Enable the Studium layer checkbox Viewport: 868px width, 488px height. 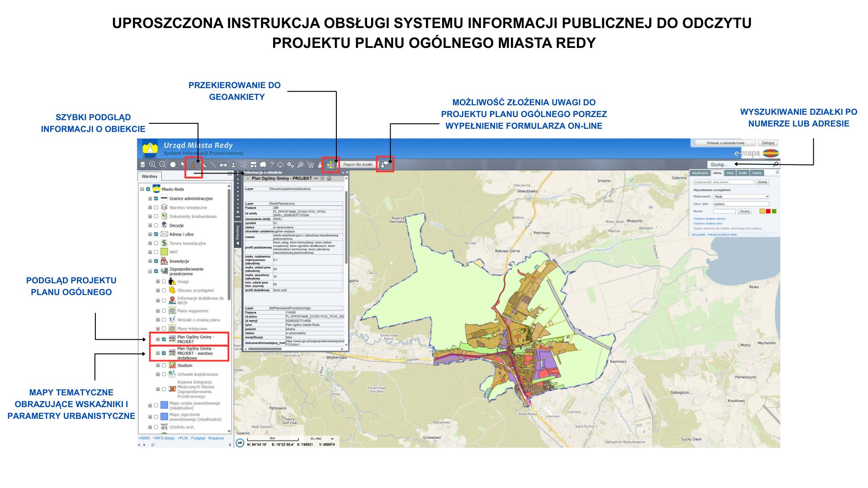pyautogui.click(x=164, y=365)
